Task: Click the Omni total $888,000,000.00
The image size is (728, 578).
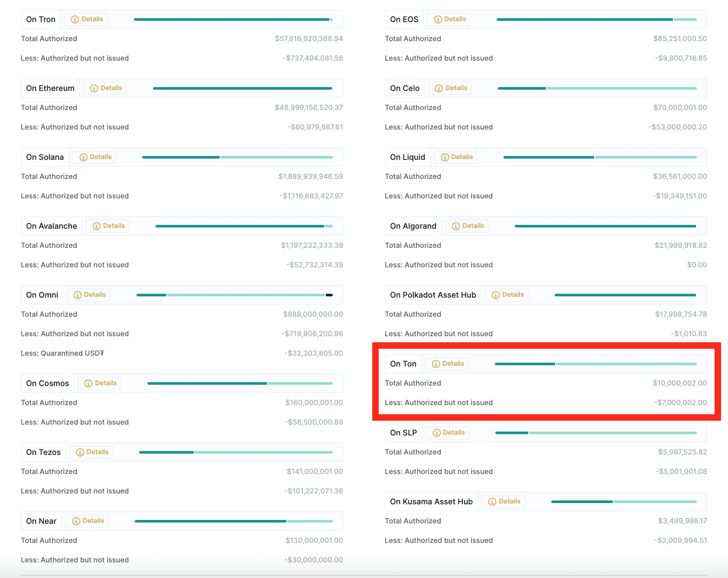Action: click(x=313, y=315)
